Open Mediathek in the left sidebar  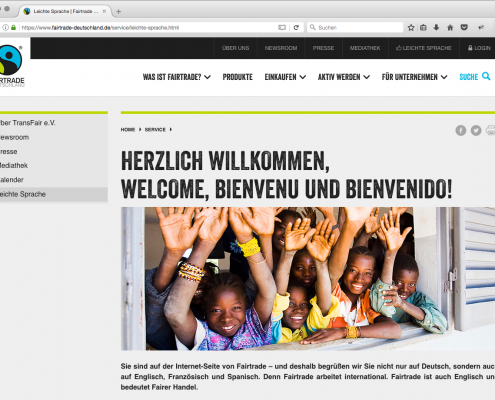14,165
